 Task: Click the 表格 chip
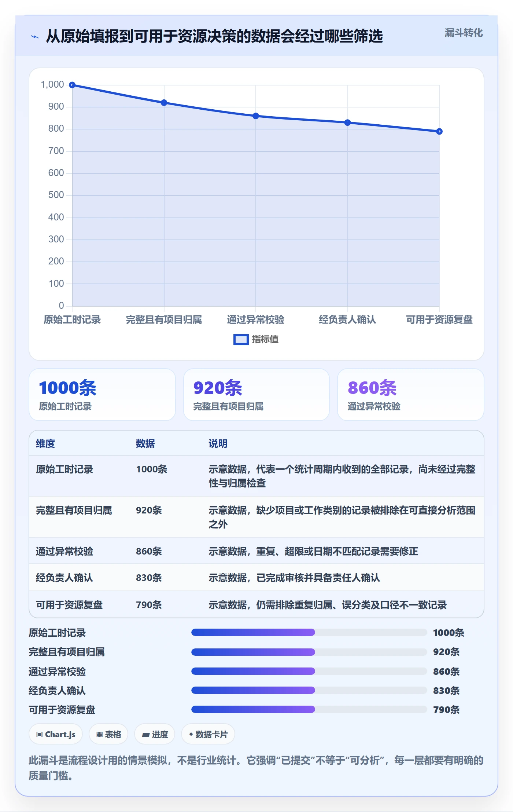pyautogui.click(x=108, y=734)
